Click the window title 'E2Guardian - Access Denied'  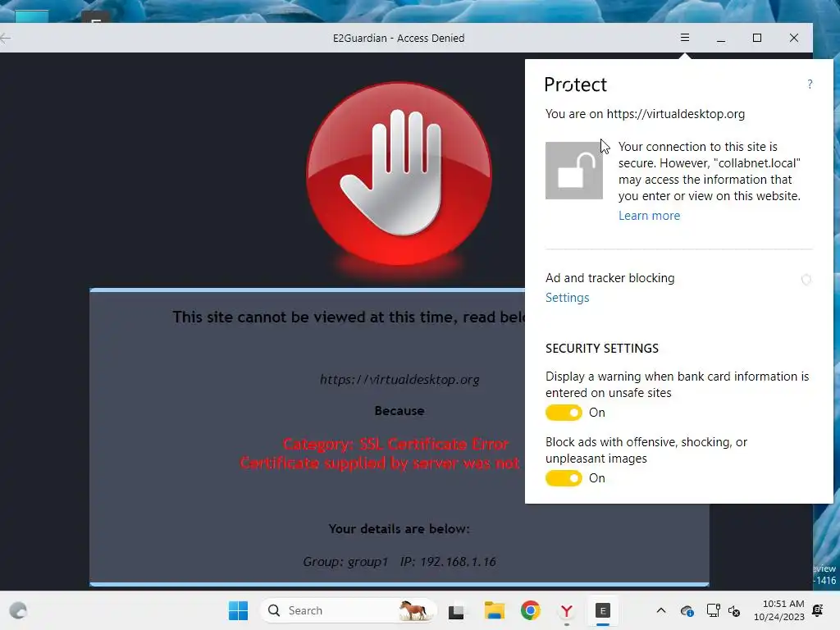point(399,38)
